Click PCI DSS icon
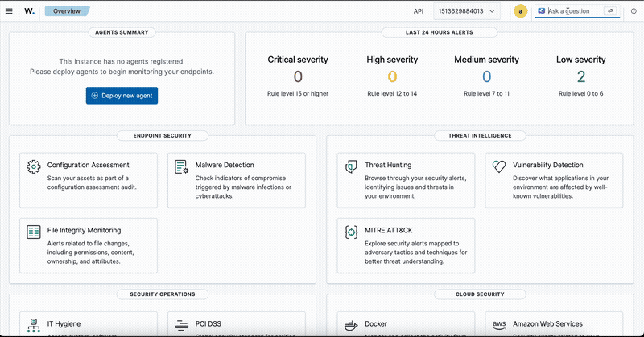The image size is (644, 337). point(182,325)
